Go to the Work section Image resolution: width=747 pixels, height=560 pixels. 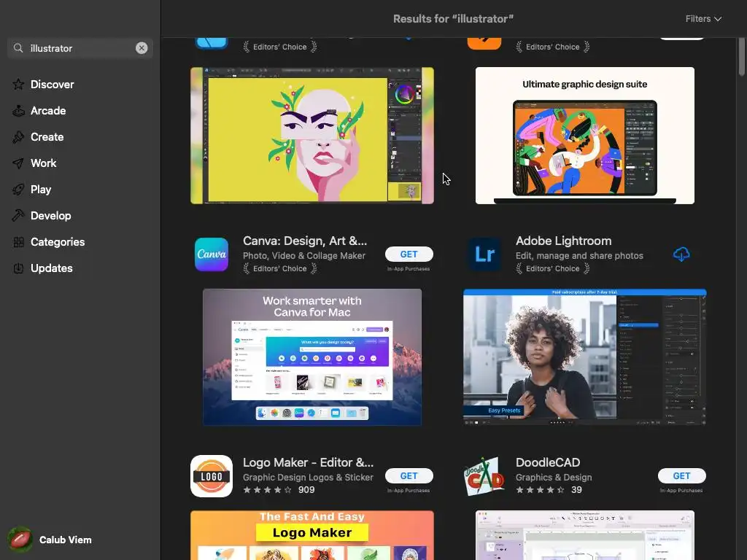point(43,163)
